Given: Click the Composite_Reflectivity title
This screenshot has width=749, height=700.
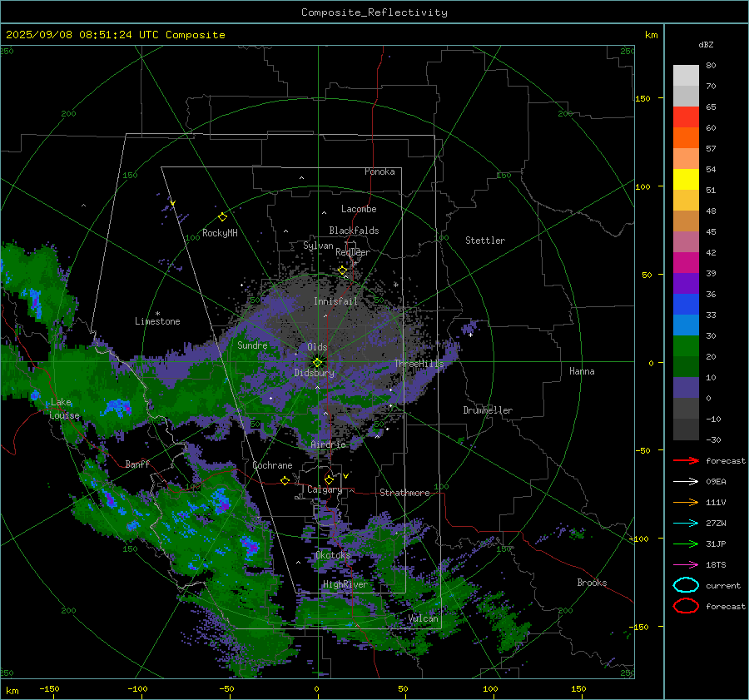Looking at the screenshot, I should pos(374,12).
